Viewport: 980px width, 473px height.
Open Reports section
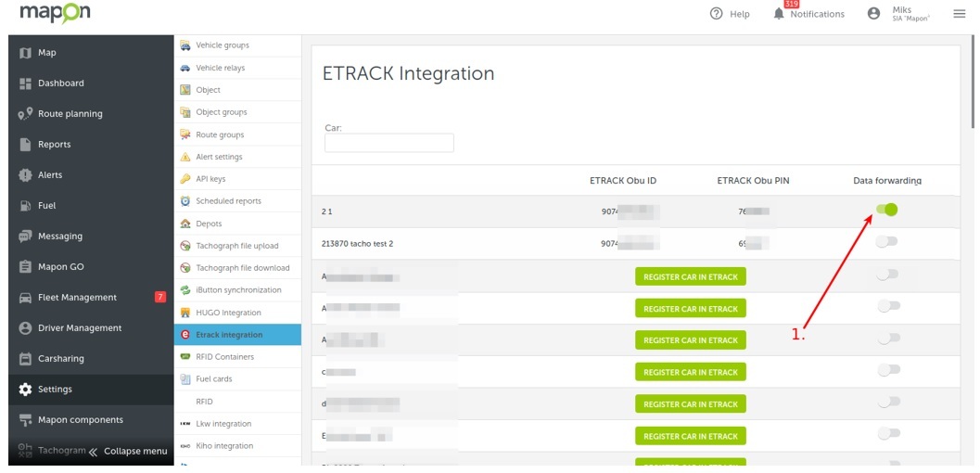coord(91,145)
